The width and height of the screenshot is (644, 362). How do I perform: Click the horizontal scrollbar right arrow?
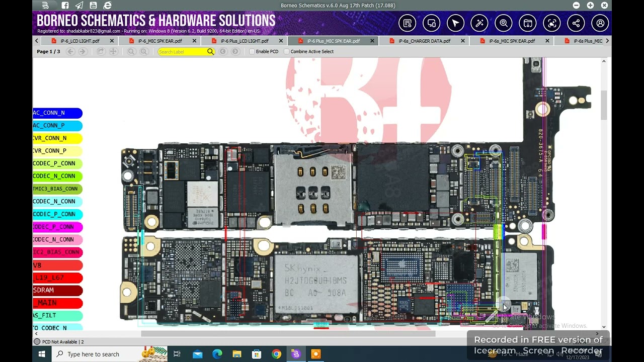597,334
